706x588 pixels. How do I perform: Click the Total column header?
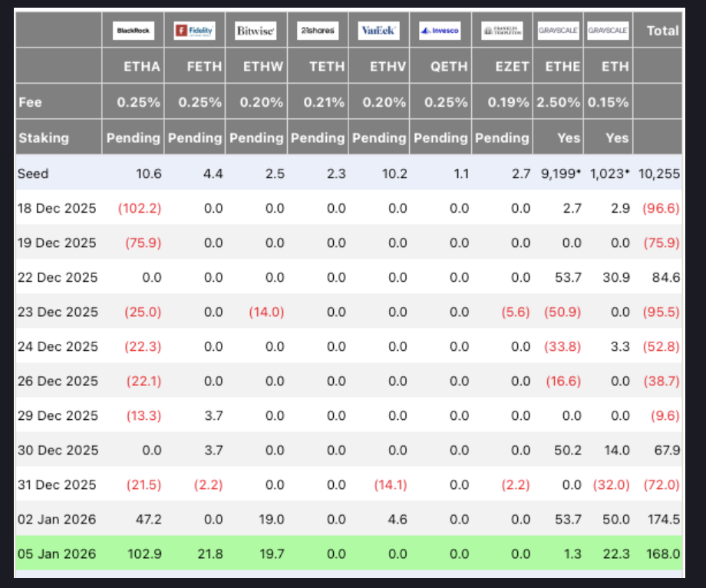(x=662, y=31)
